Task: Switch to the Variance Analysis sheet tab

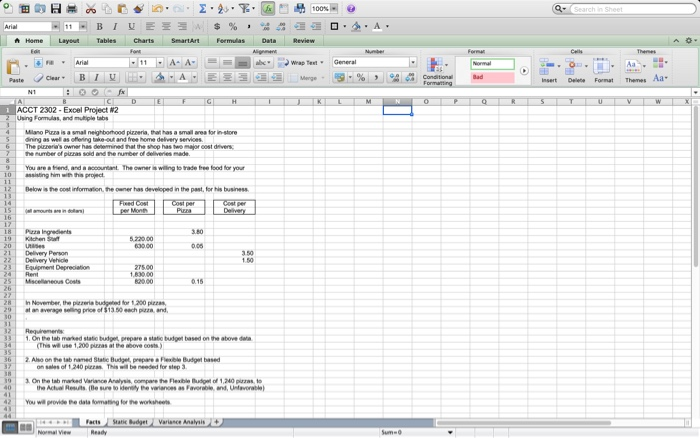Action: [x=181, y=422]
